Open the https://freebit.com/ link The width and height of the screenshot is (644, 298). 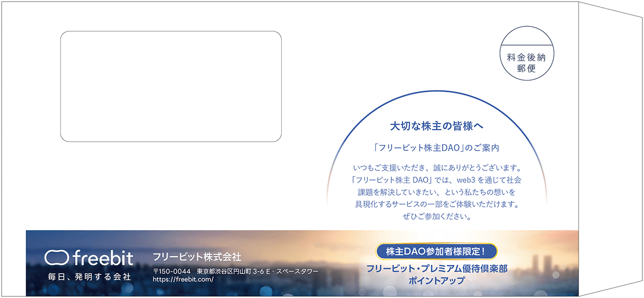click(183, 279)
